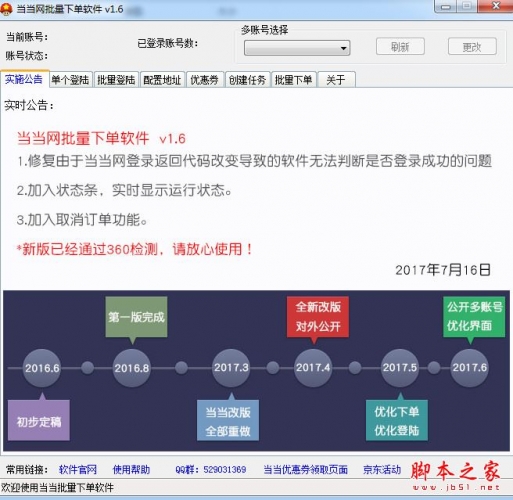Open the 关于 tab
This screenshot has height=500, width=513.
336,80
